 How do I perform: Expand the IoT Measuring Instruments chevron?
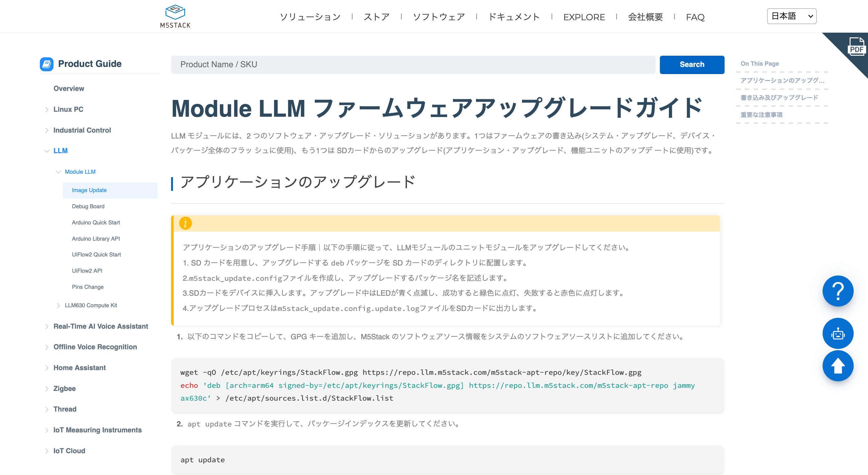click(x=46, y=430)
